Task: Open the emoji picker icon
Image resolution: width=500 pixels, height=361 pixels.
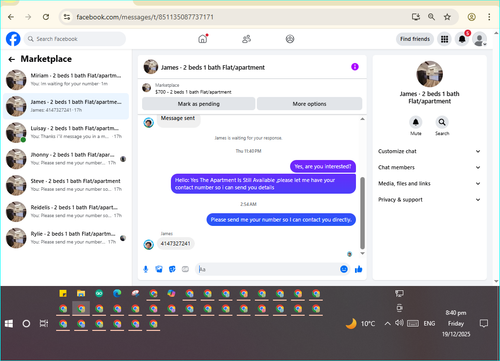Action: 344,269
